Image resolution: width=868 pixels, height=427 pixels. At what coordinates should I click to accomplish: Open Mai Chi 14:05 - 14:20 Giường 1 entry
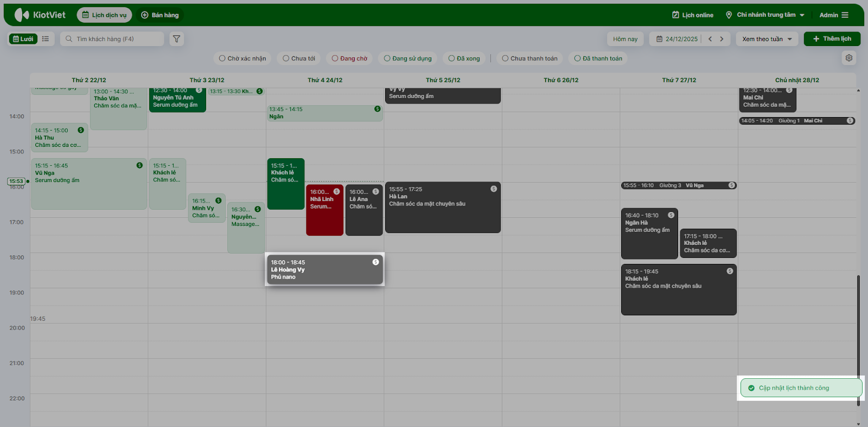click(x=797, y=121)
